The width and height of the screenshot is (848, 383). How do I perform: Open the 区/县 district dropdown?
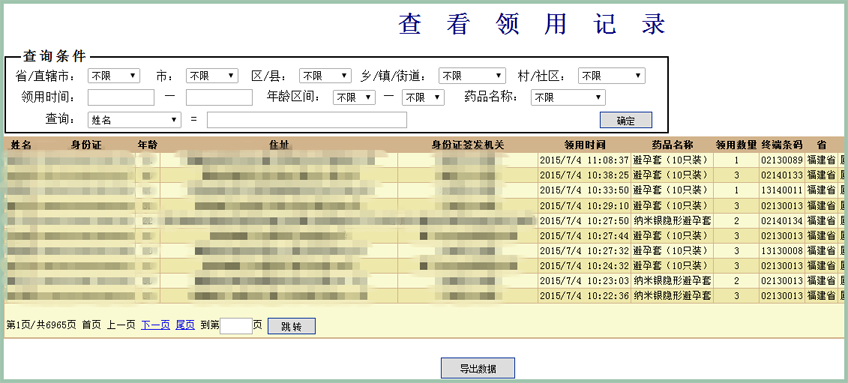tap(325, 76)
